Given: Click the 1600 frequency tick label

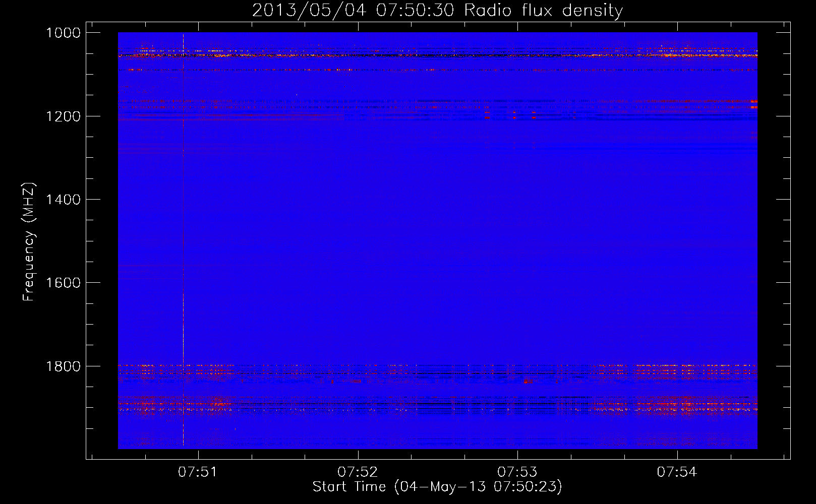Looking at the screenshot, I should [63, 283].
